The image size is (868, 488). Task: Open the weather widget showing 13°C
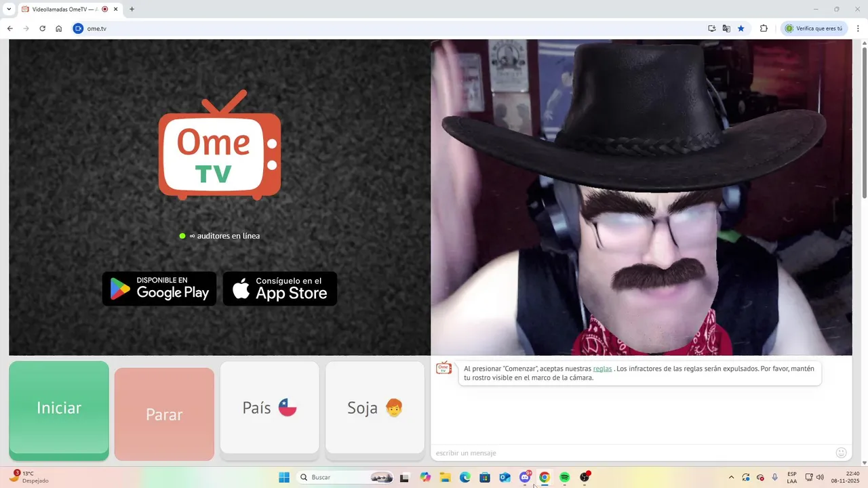pyautogui.click(x=28, y=476)
